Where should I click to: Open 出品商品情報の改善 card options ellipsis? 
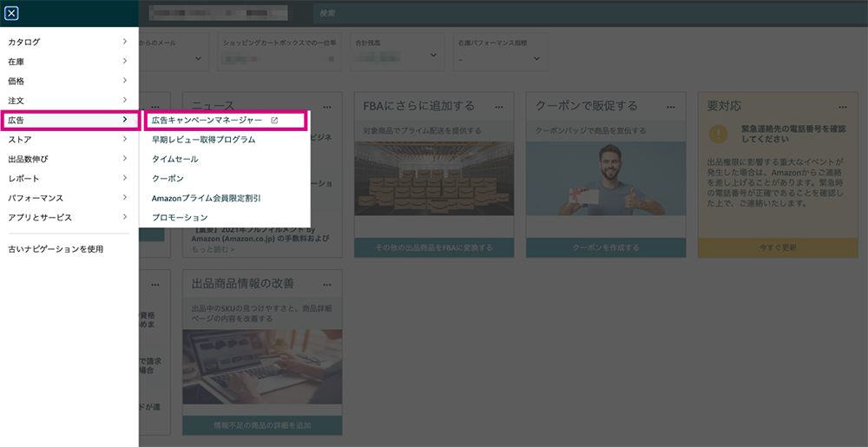327,285
